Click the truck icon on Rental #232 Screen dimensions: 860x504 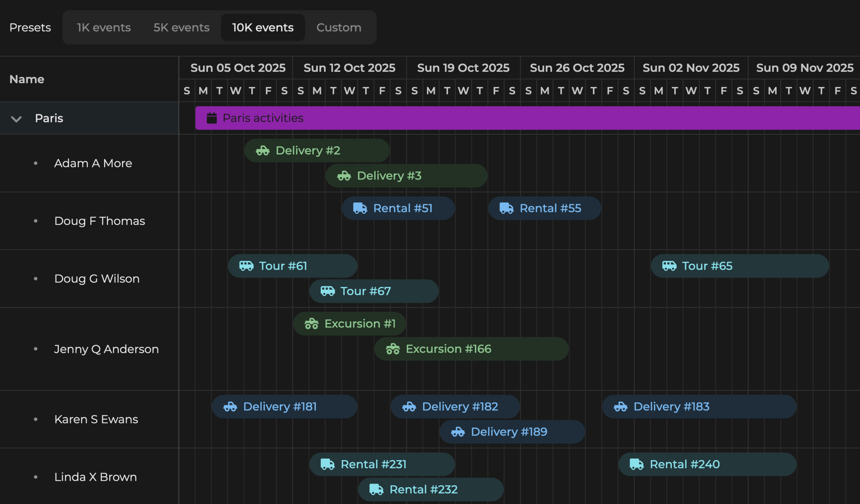pyautogui.click(x=376, y=489)
